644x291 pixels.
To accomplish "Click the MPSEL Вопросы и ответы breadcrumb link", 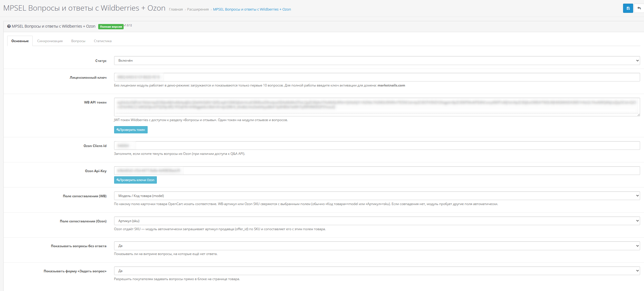I will click(x=252, y=9).
